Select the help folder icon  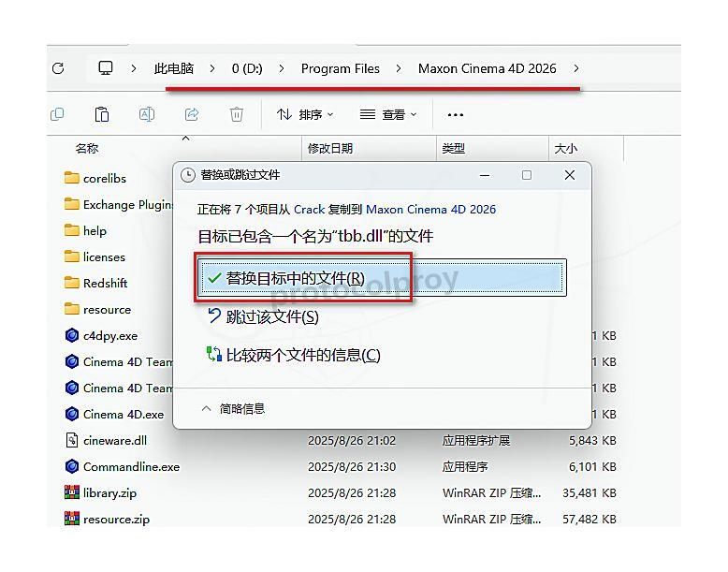(71, 230)
